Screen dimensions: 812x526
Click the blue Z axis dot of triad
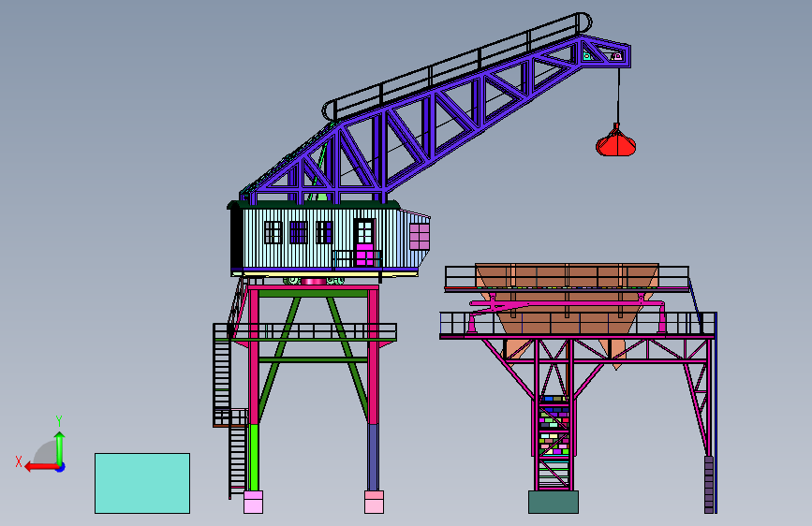click(x=61, y=468)
